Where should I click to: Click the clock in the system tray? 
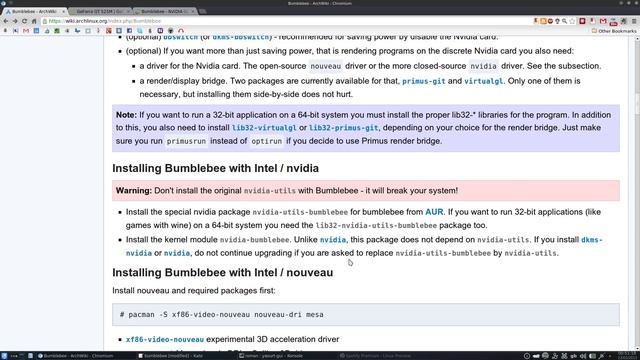pyautogui.click(x=627, y=356)
